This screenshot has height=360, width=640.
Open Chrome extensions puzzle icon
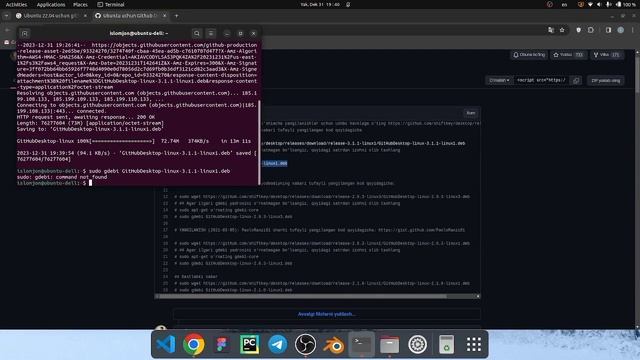(591, 30)
